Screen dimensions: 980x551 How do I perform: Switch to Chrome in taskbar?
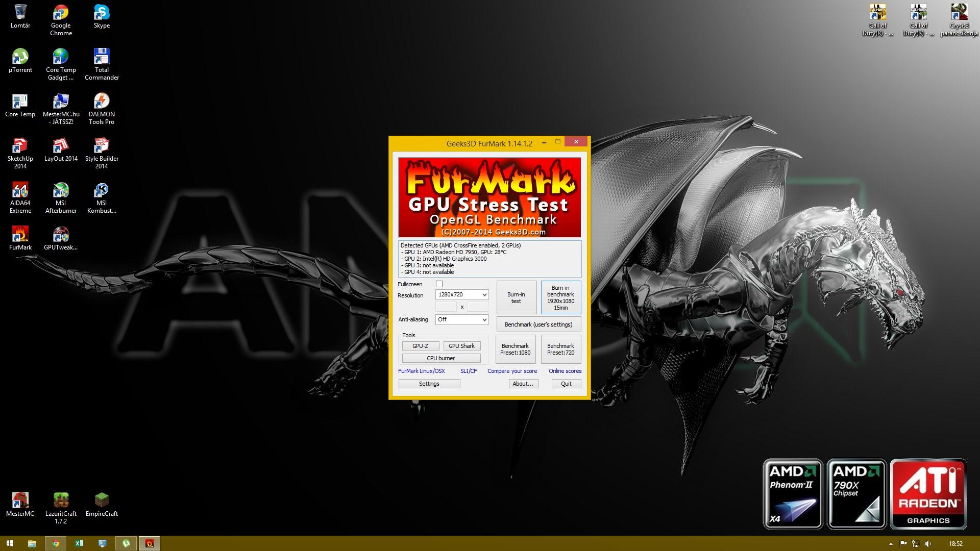point(56,543)
